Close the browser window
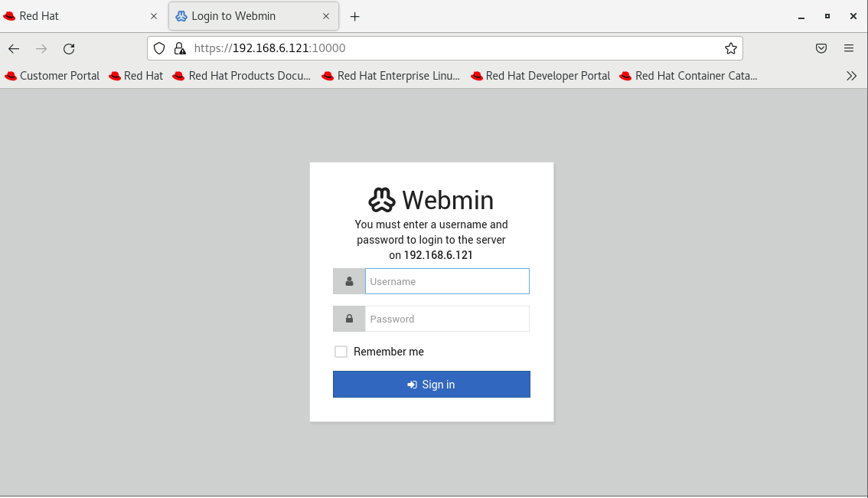This screenshot has height=498, width=868. pos(853,17)
